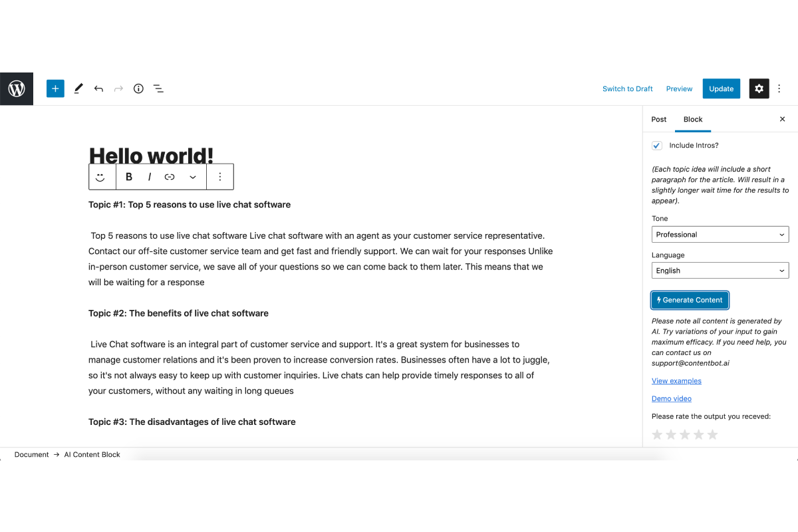
Task: Click the WordPress logo icon
Action: pos(17,88)
